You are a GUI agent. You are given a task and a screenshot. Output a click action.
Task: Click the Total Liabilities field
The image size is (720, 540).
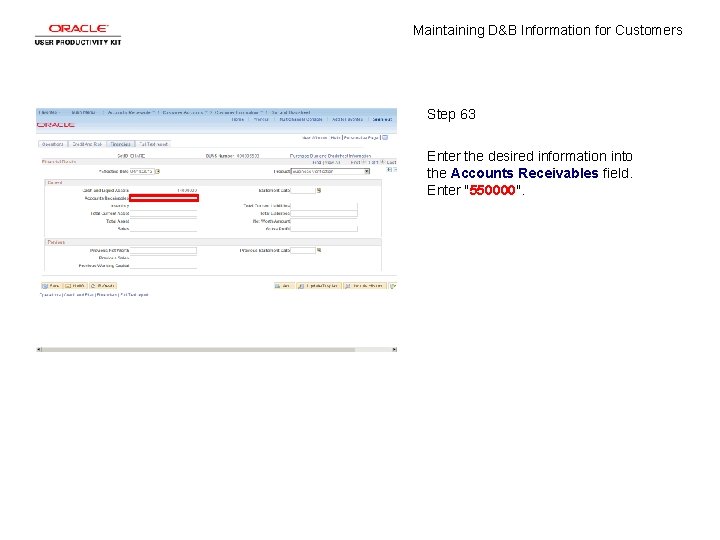click(324, 214)
